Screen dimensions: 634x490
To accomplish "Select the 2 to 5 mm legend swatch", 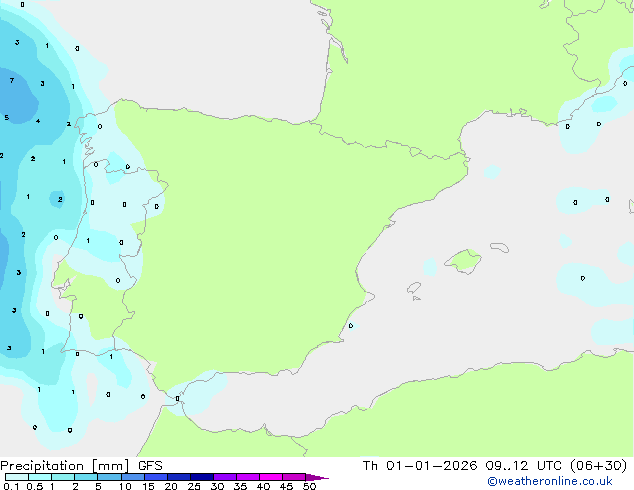I will 86,477.
